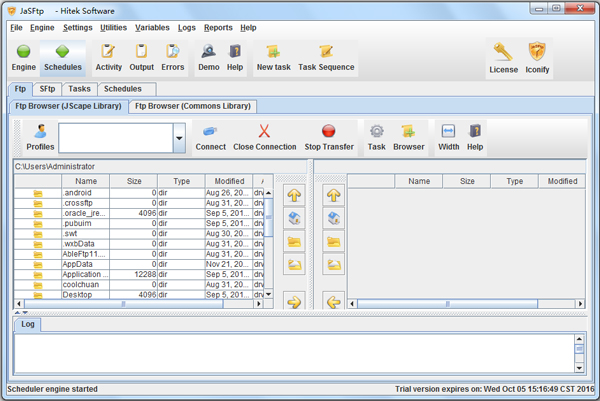Sort local files by Modified column

coord(229,181)
